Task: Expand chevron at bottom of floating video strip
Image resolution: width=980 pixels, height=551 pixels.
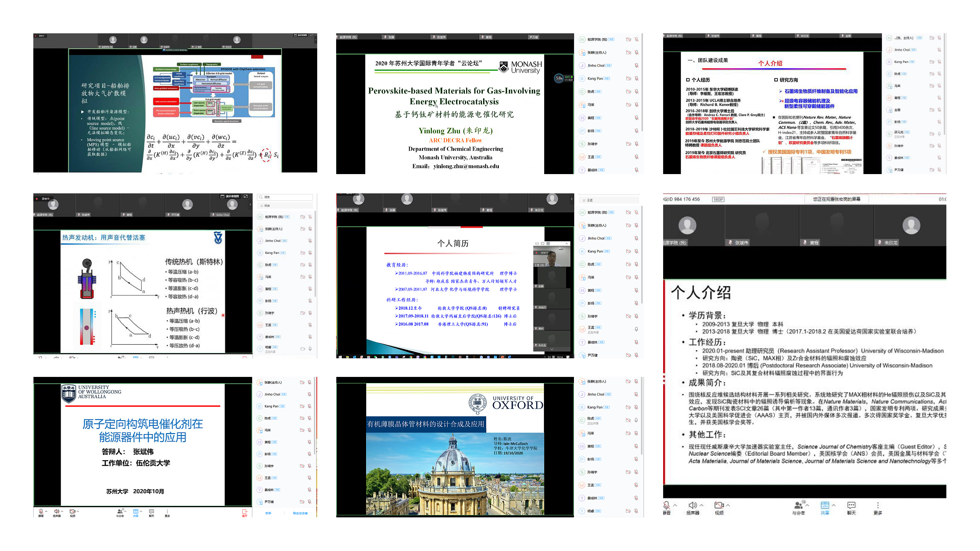Action: pyautogui.click(x=552, y=349)
